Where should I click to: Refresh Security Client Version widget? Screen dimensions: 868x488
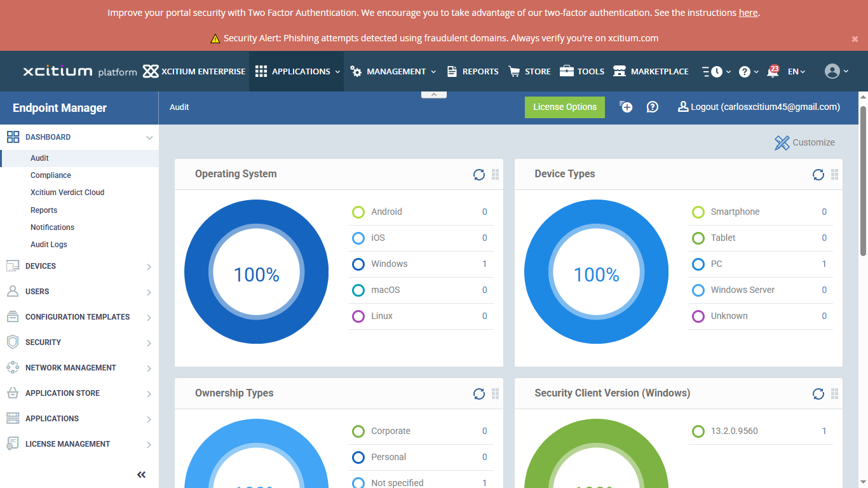pos(818,394)
